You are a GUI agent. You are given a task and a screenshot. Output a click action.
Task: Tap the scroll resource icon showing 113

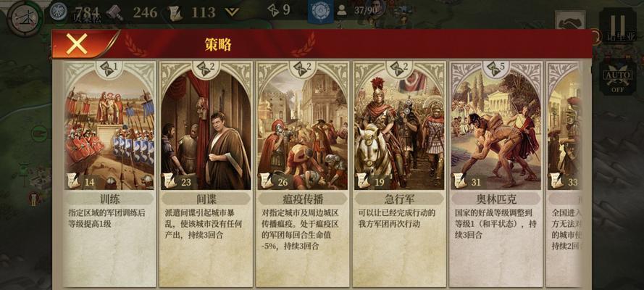[175, 12]
